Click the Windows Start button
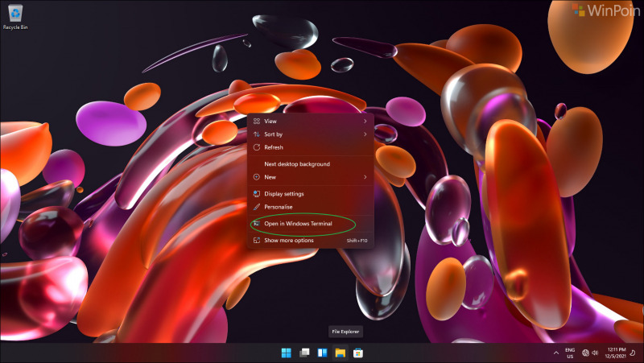 (286, 353)
